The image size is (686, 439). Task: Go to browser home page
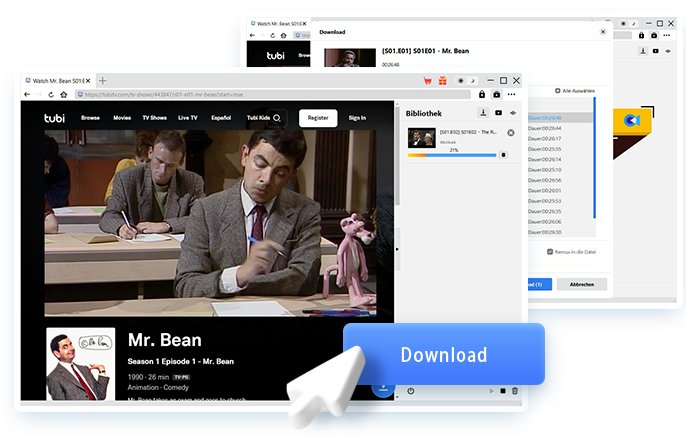[65, 95]
